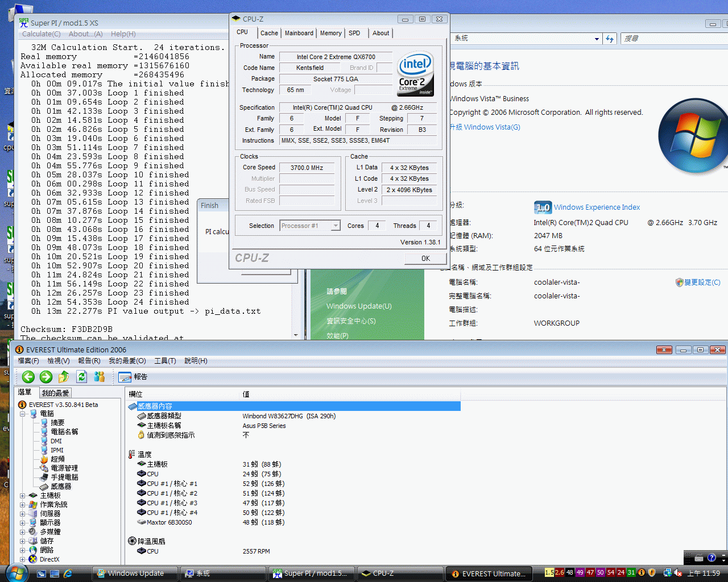Open 檔案(F) menu in EVEREST

28,361
